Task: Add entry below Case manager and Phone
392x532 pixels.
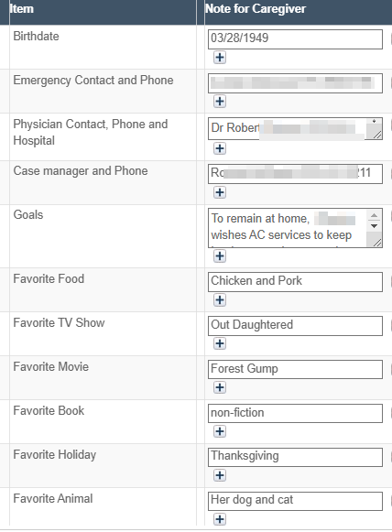Action: [220, 192]
